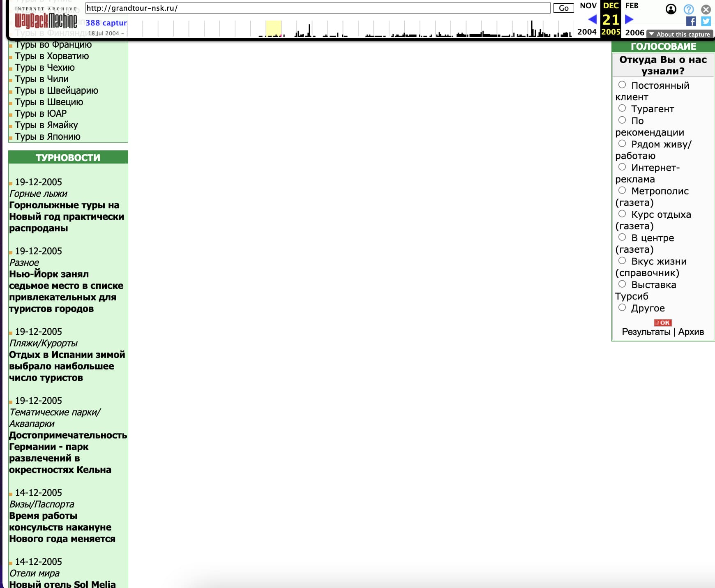
Task: Open the 388 captures link
Action: click(x=106, y=23)
